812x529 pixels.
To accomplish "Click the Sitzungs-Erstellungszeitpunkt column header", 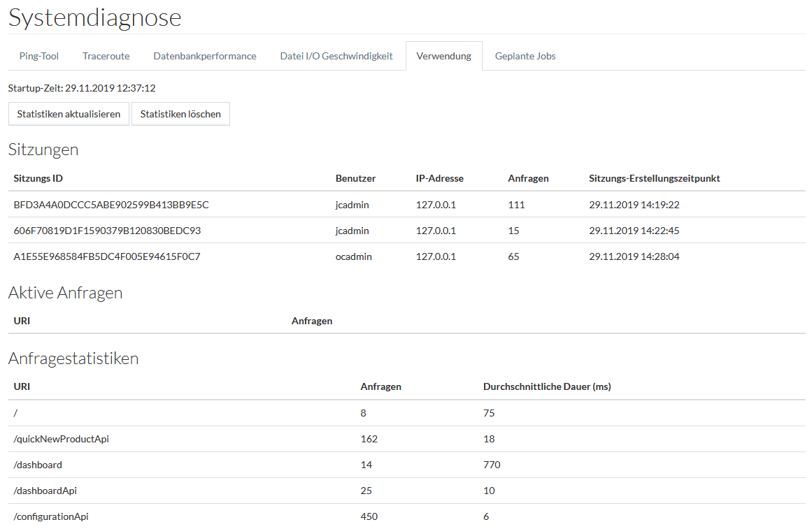I will [654, 178].
